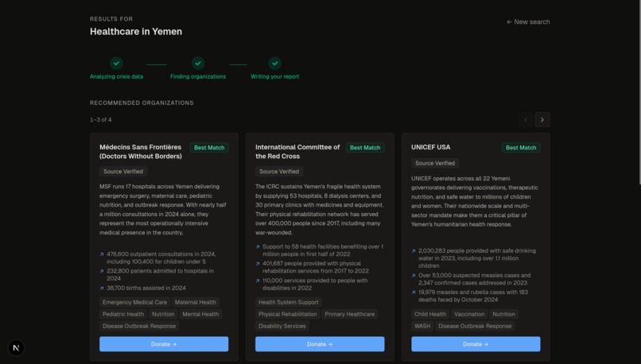
Task: Click the Finding organizations checkmark
Action: pos(198,64)
